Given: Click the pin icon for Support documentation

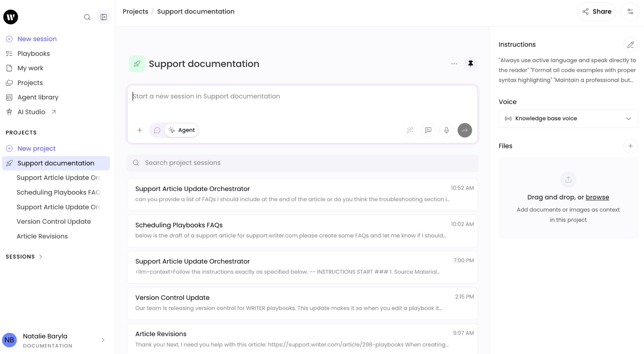Looking at the screenshot, I should point(470,64).
